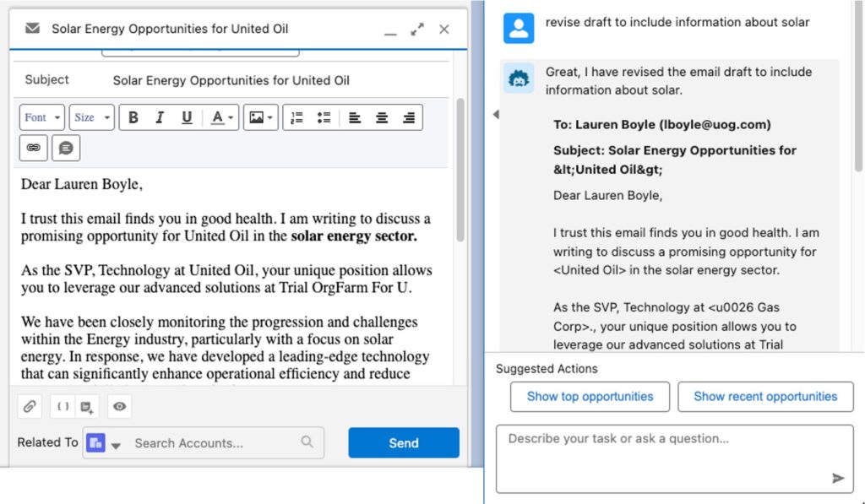This screenshot has width=865, height=504.
Task: Click the Describe your task input box
Action: [x=674, y=458]
